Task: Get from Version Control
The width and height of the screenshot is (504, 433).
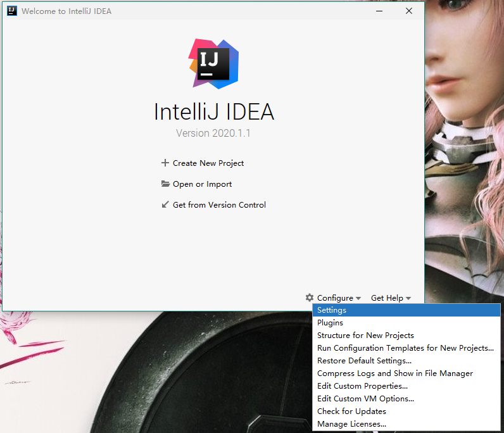Action: pyautogui.click(x=219, y=204)
